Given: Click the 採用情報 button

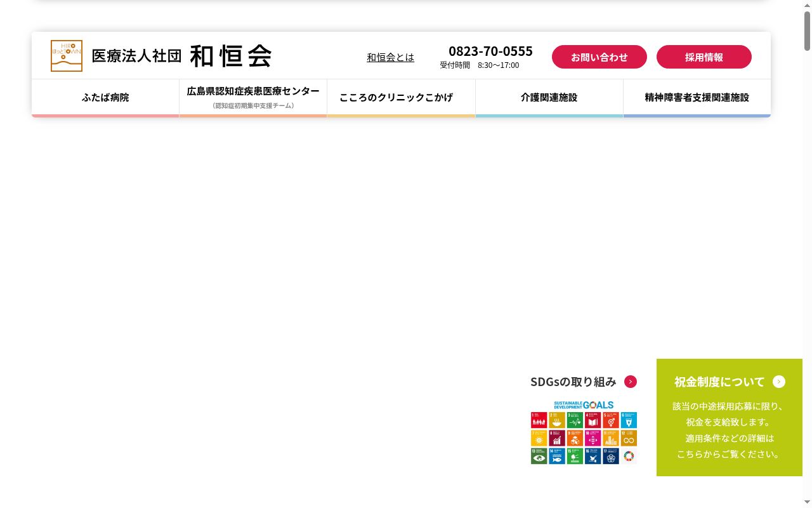Looking at the screenshot, I should pyautogui.click(x=704, y=57).
